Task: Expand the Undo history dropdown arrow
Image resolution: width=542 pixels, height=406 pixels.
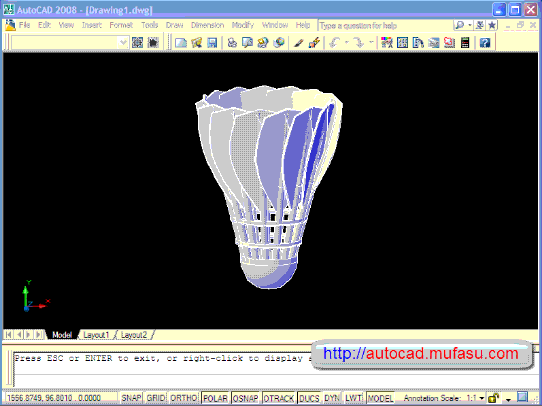Action: point(347,43)
